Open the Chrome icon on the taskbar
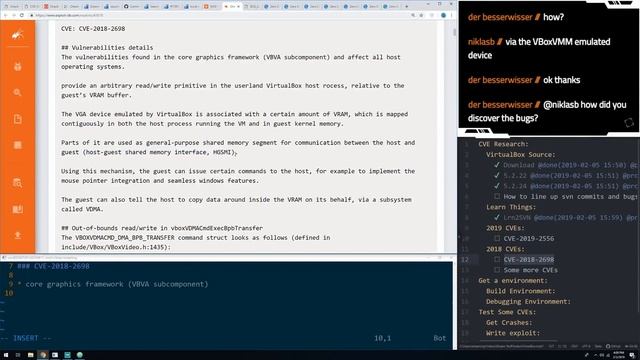Screen dimensions: 640x360 43,355
